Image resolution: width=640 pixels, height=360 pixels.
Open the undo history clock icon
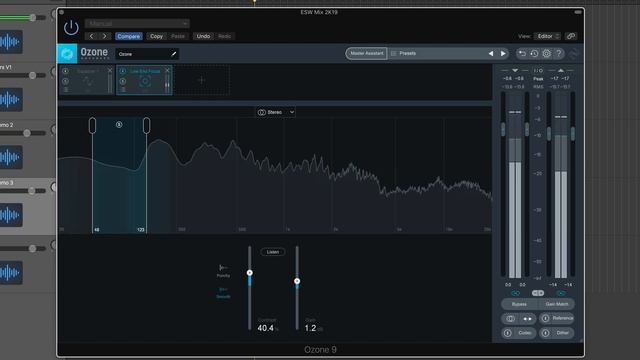(x=534, y=53)
